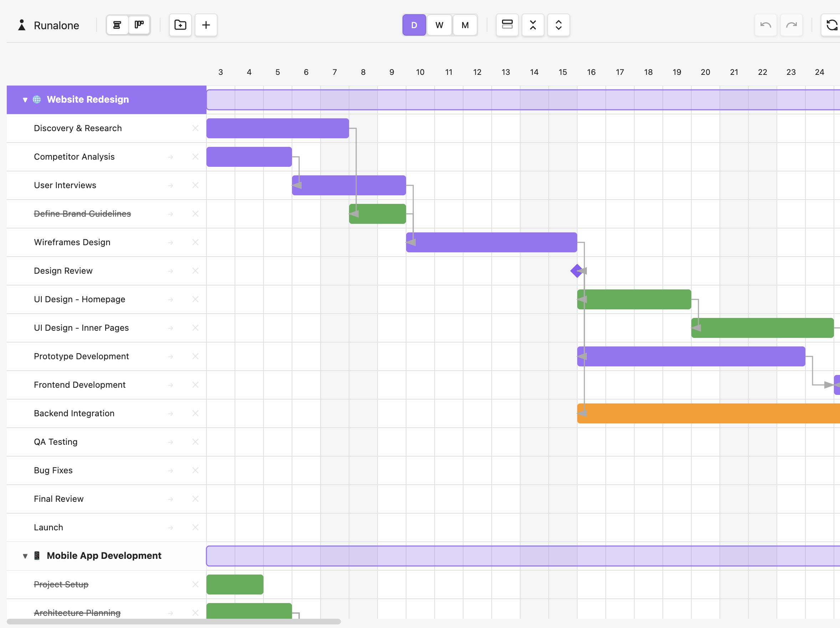This screenshot has width=840, height=628.
Task: Click the add project folder icon
Action: point(180,25)
